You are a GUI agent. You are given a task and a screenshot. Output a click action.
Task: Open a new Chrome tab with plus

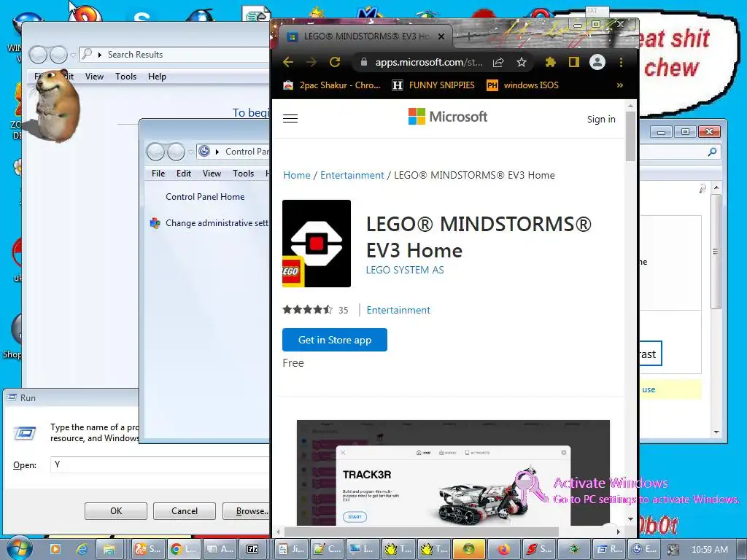(469, 36)
